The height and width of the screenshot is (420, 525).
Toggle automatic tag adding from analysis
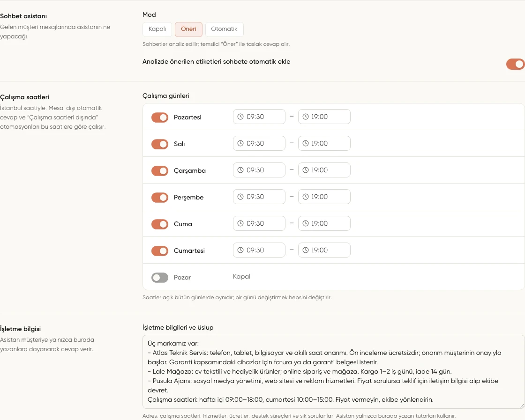[515, 64]
